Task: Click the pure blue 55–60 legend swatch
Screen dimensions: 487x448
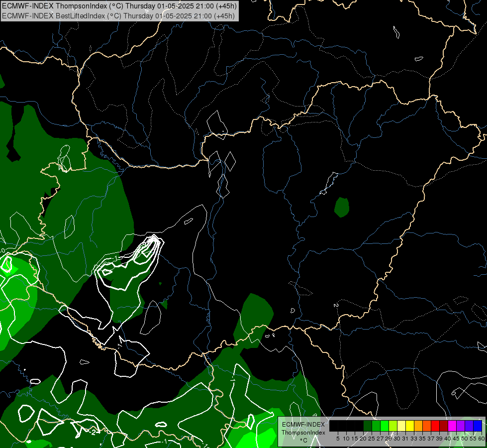Action: 478,426
